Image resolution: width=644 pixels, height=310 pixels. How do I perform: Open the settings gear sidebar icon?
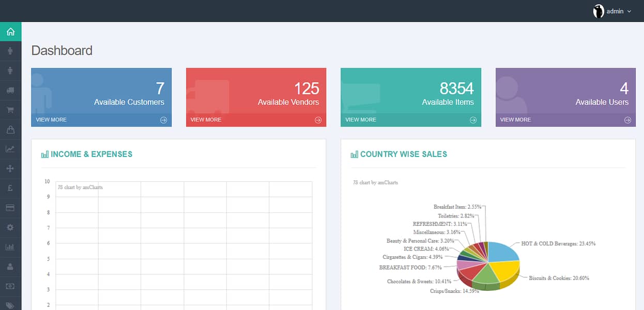coord(10,227)
